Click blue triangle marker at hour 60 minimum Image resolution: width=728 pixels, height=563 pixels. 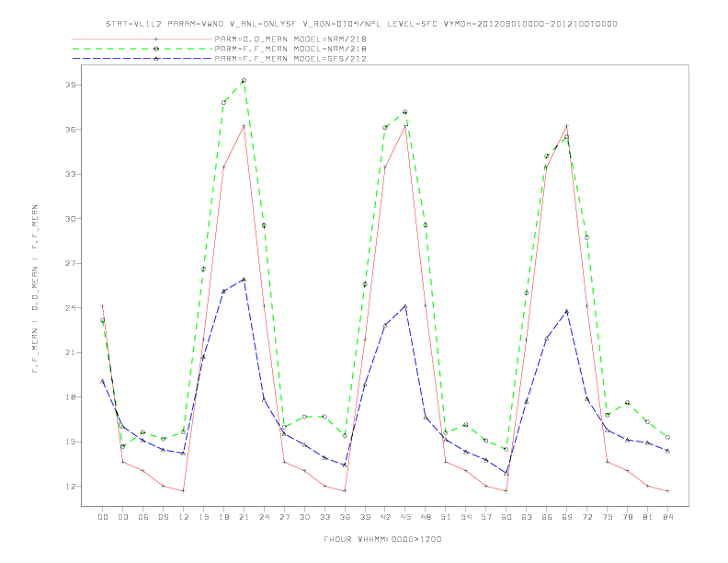tap(506, 474)
